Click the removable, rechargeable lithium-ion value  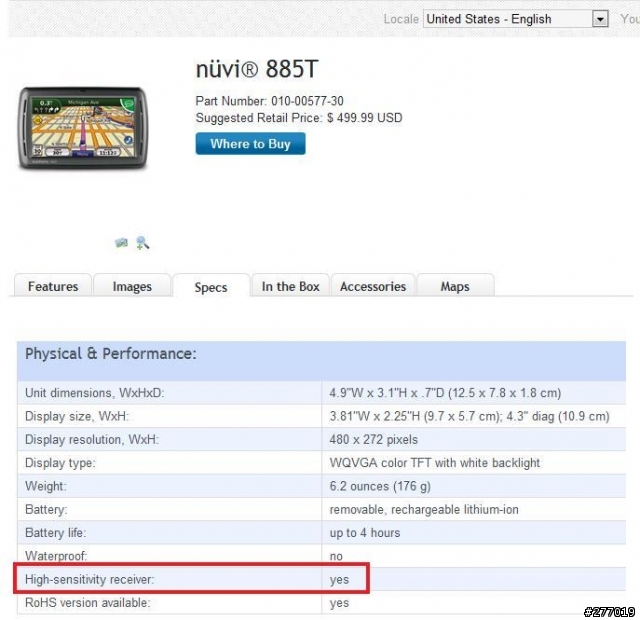(424, 509)
